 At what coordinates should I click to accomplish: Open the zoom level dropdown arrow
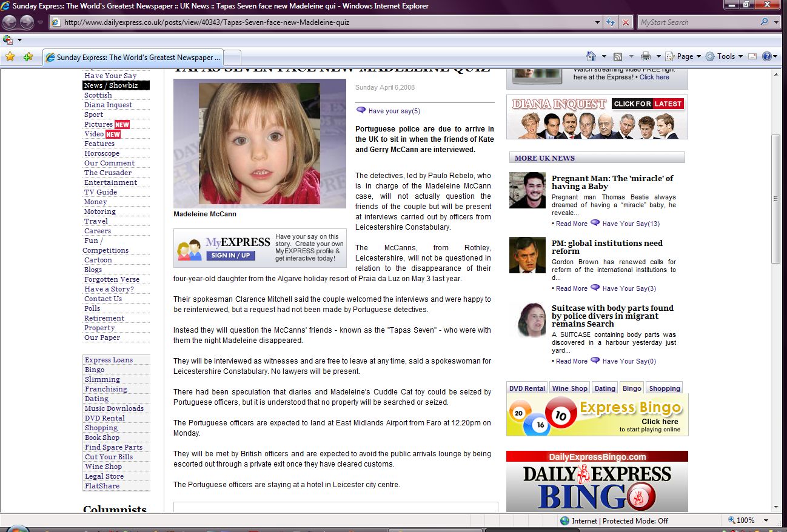tap(766, 520)
